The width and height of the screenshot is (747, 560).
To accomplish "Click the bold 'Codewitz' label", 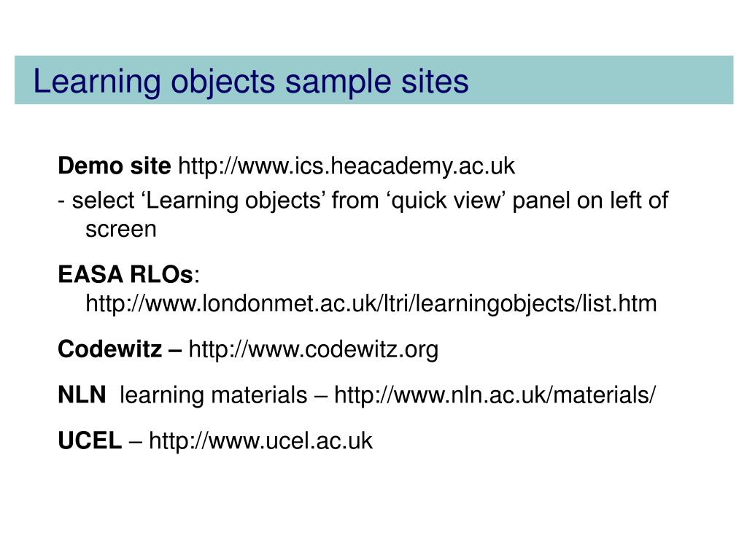I will click(x=110, y=349).
